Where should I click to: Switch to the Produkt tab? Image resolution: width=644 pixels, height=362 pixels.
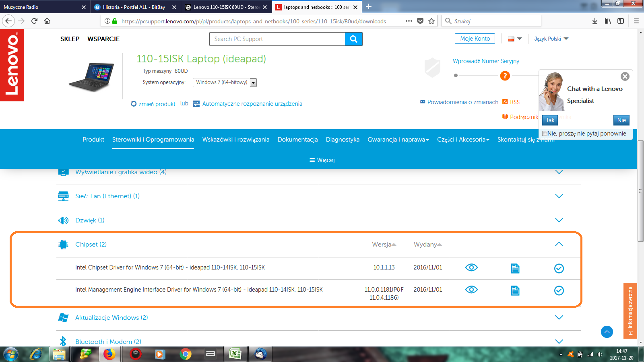click(x=93, y=140)
